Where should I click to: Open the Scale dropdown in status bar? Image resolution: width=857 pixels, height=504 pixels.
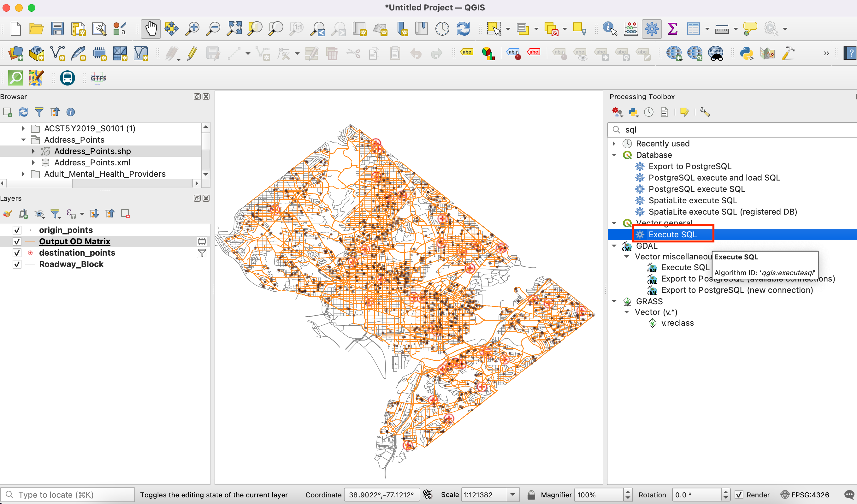click(512, 495)
